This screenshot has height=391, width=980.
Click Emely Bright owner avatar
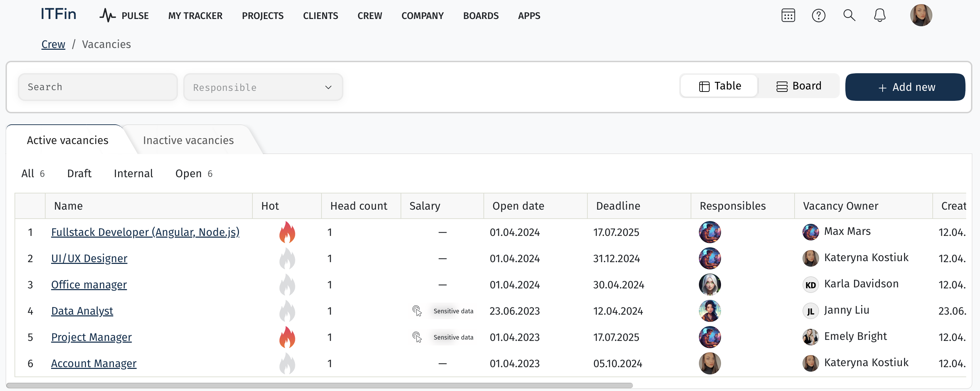pos(810,337)
